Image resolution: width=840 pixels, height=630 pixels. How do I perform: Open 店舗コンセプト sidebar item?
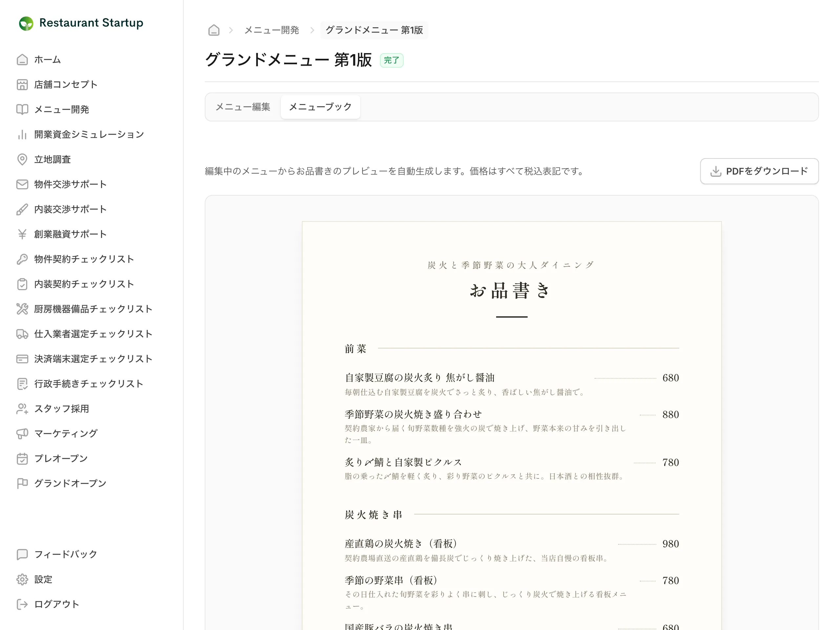tap(66, 85)
